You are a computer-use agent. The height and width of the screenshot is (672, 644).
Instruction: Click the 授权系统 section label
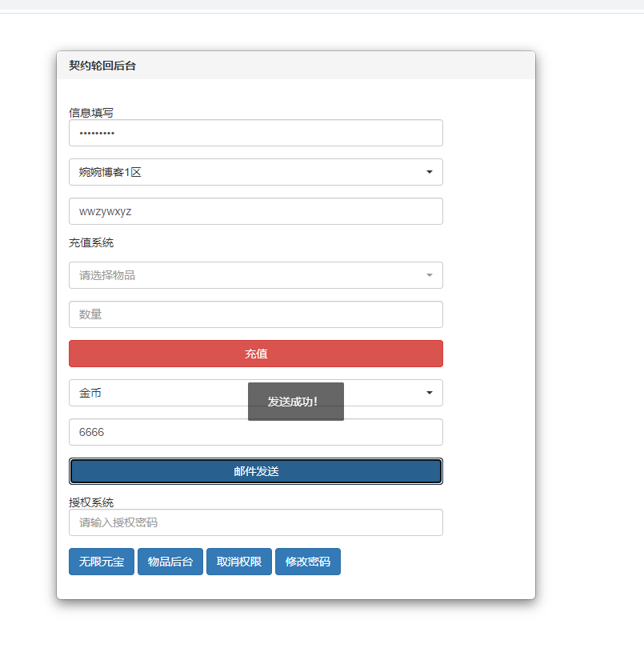[x=91, y=502]
